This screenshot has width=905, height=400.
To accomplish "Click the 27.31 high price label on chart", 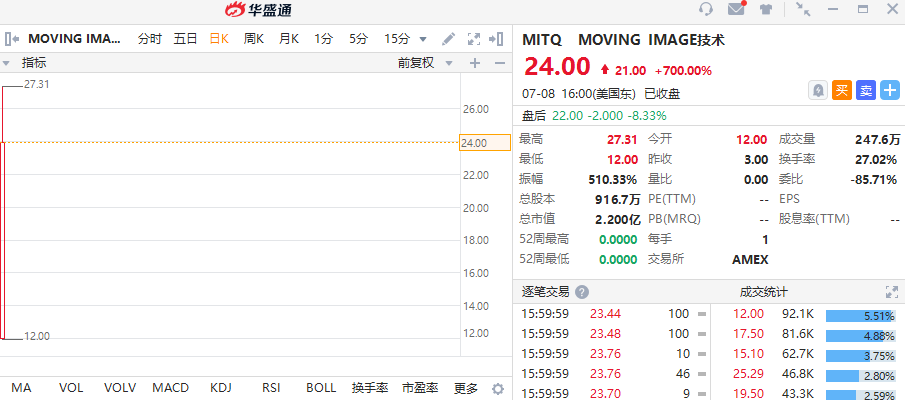I will pyautogui.click(x=37, y=84).
